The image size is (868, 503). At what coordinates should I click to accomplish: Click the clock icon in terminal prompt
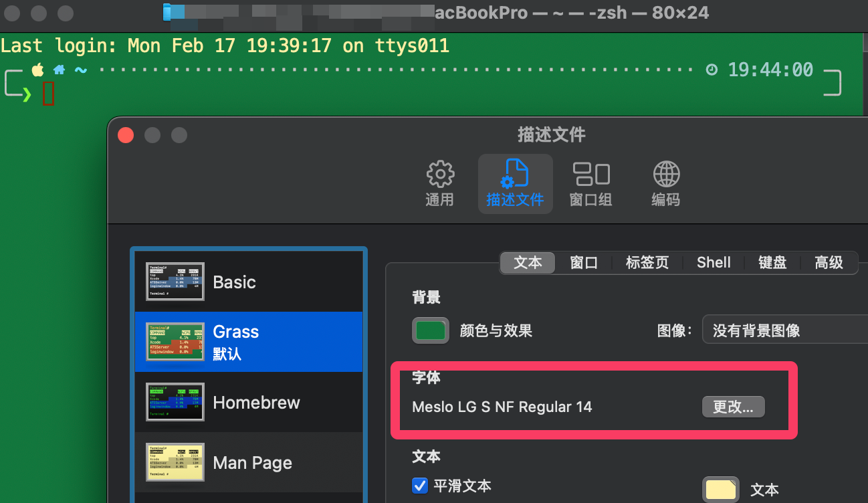click(x=712, y=70)
